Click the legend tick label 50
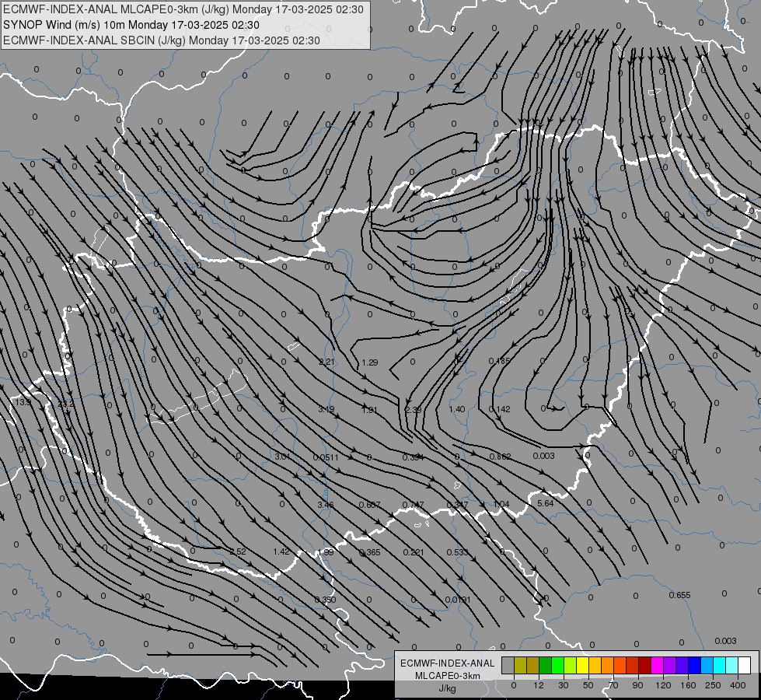Screen dimensions: 761x700 588,685
